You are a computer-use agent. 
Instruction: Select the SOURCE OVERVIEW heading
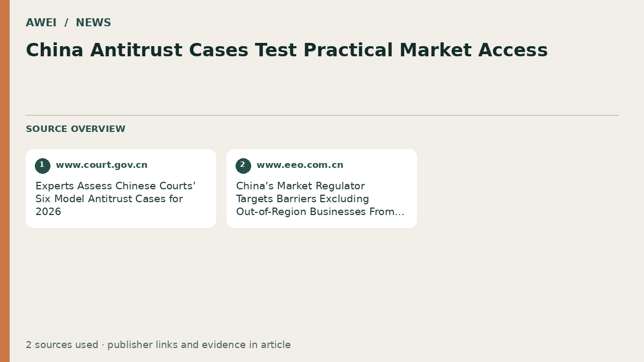click(x=76, y=129)
